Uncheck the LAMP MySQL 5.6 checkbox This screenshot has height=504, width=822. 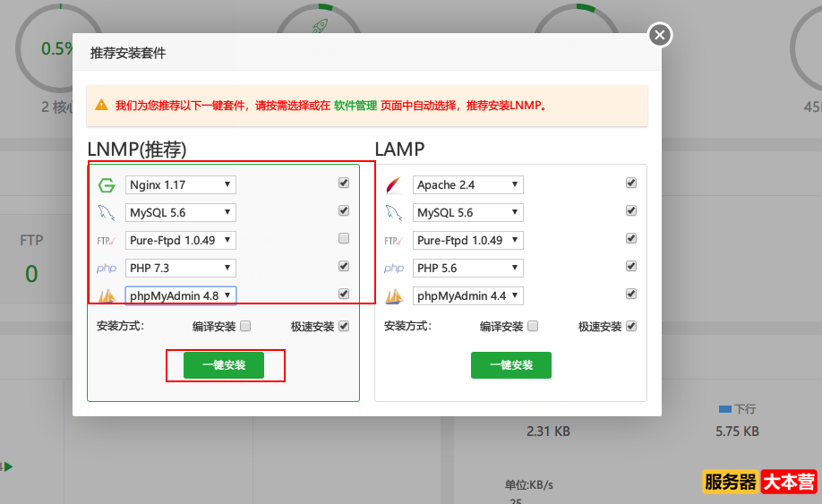click(x=631, y=210)
